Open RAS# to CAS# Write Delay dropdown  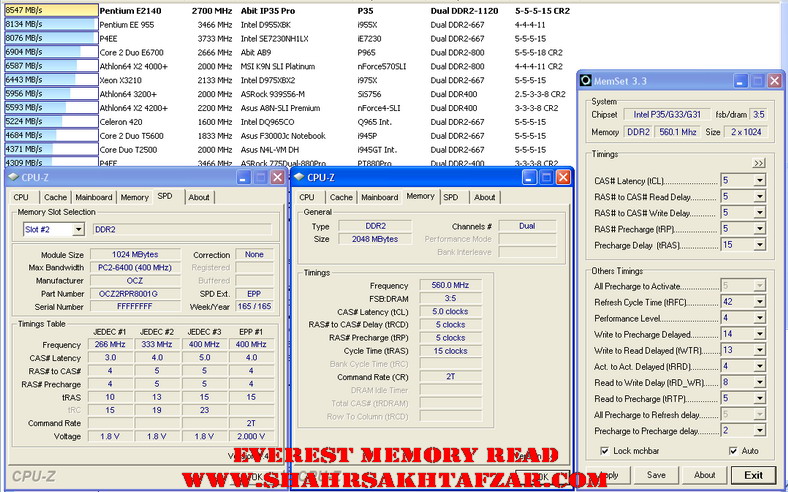coord(759,213)
